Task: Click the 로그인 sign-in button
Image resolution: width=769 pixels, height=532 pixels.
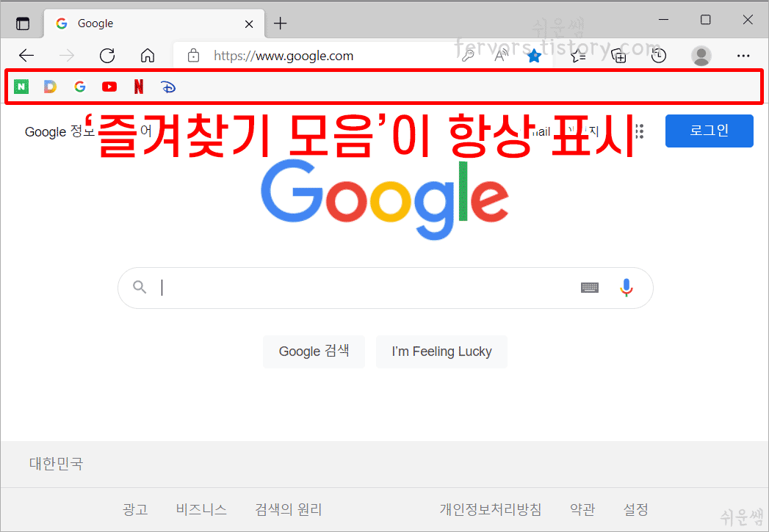Action: tap(710, 131)
